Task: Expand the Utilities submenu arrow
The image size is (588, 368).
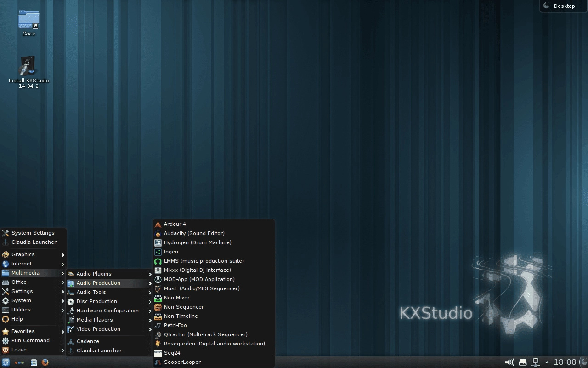Action: coord(63,310)
